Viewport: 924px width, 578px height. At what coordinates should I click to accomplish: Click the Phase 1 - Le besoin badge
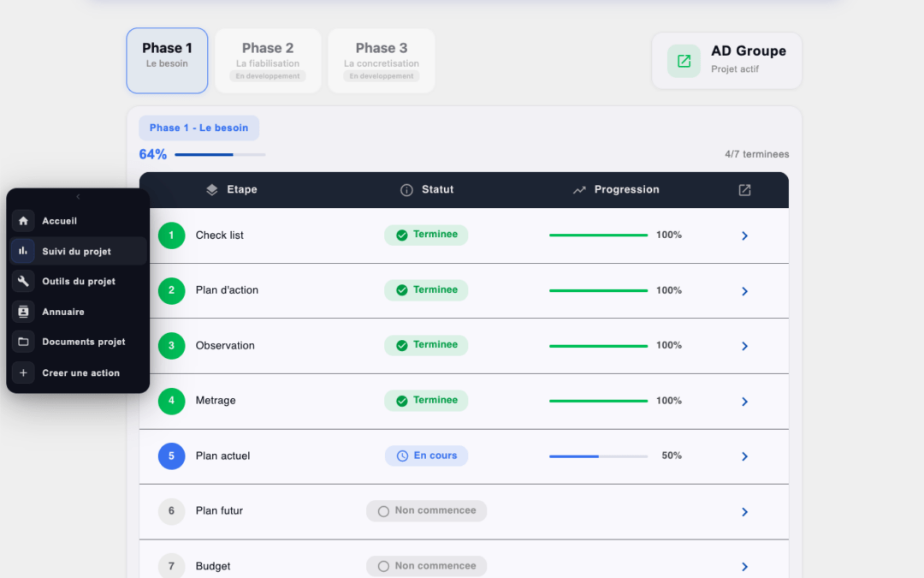tap(198, 128)
